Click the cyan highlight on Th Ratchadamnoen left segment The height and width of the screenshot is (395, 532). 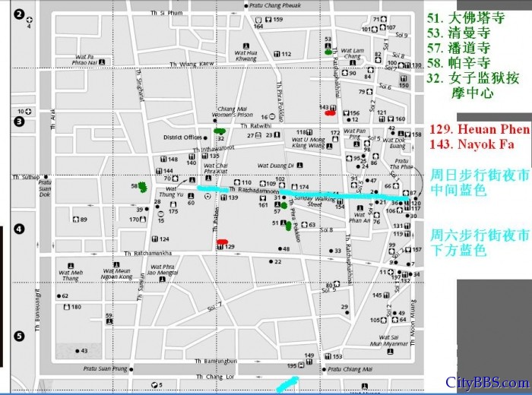coord(212,188)
